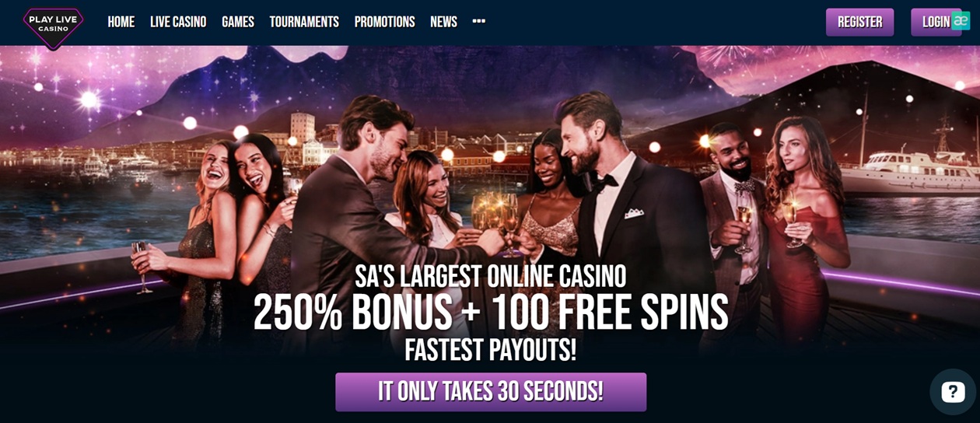980x423 pixels.
Task: Click the teal ae extension icon
Action: 961,21
